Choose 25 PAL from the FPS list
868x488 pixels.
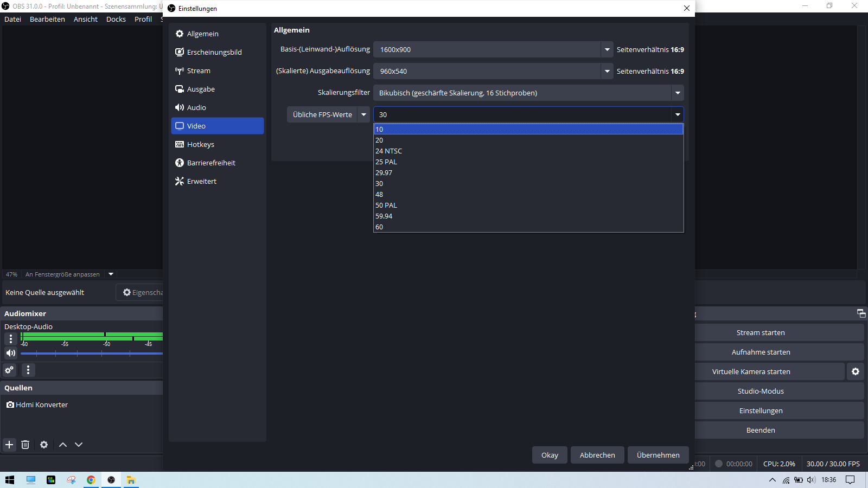pyautogui.click(x=528, y=162)
